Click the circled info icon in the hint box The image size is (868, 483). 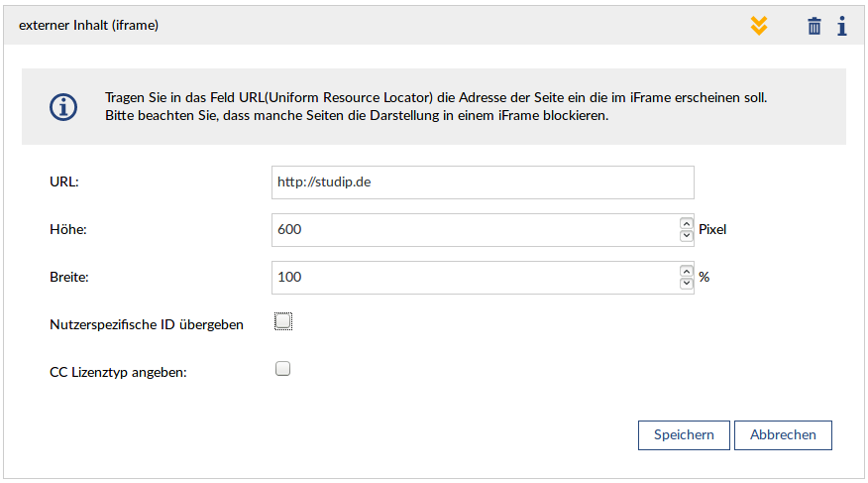coord(63,107)
